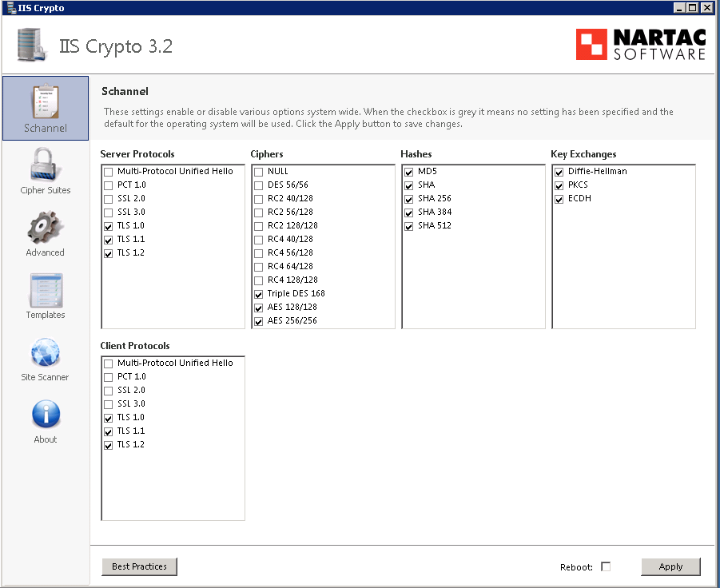Uncheck the AES 256/256 cipher
The width and height of the screenshot is (720, 588).
pyautogui.click(x=259, y=321)
